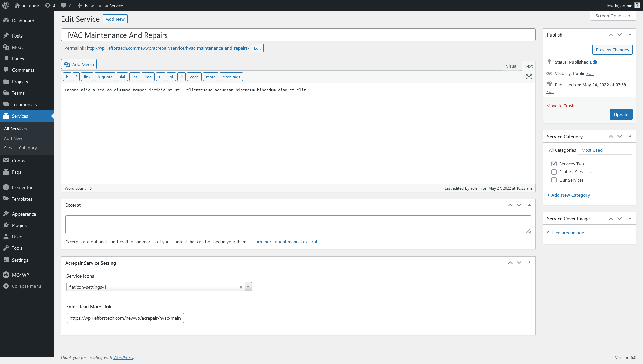The image size is (643, 364).
Task: Switch to the Visual editor tab
Action: pos(511,66)
